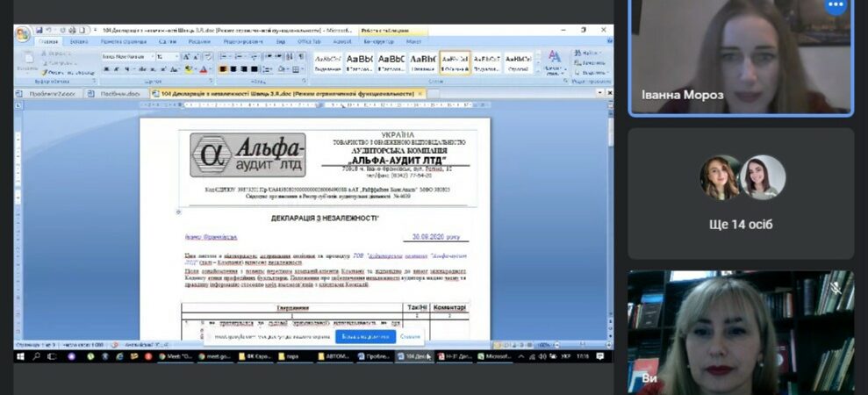Screen dimensions: 868x395
Task: Click the Clear Formatting icon
Action: coord(208,56)
